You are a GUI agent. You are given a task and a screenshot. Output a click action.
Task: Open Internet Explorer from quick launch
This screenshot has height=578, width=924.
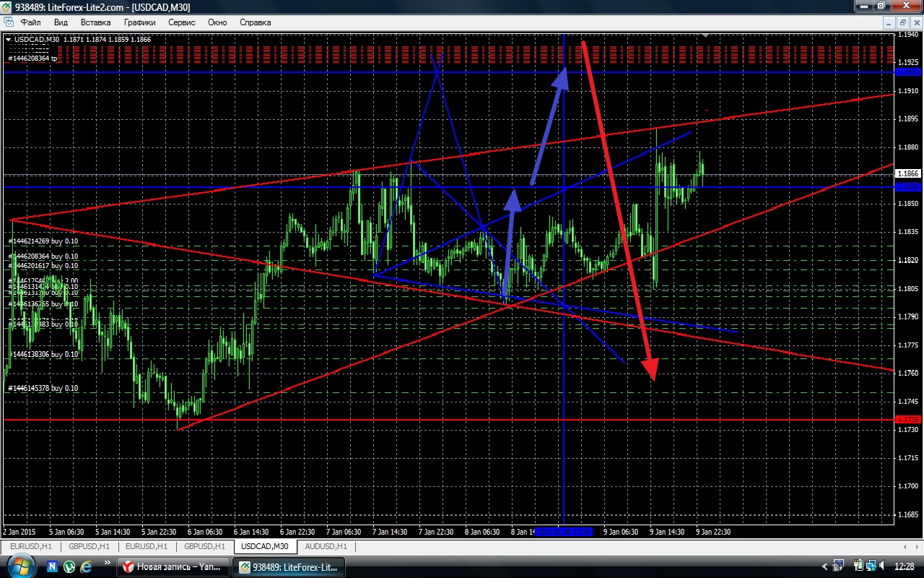tap(87, 566)
